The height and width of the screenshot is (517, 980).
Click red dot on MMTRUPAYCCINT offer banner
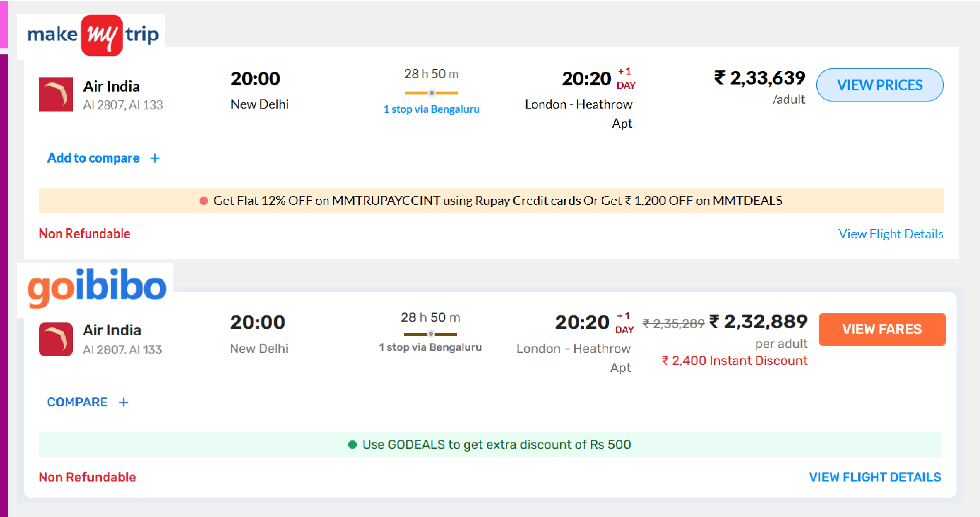coord(204,201)
